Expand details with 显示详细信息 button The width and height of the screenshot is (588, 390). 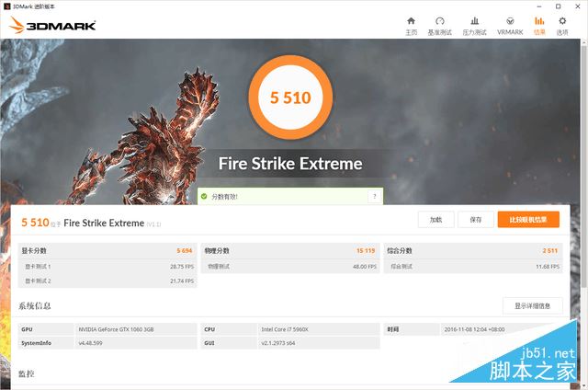point(533,306)
